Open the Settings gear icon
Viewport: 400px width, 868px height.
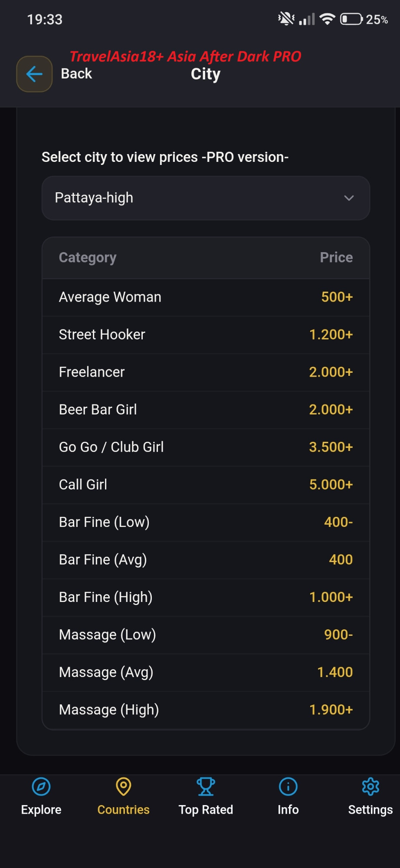[x=370, y=786]
